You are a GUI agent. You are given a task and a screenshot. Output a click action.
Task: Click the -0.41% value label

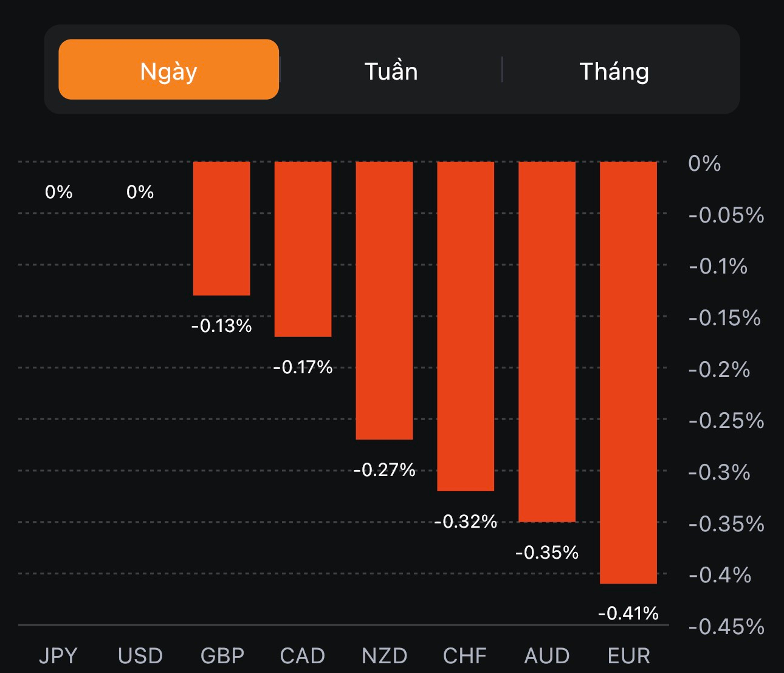[628, 613]
